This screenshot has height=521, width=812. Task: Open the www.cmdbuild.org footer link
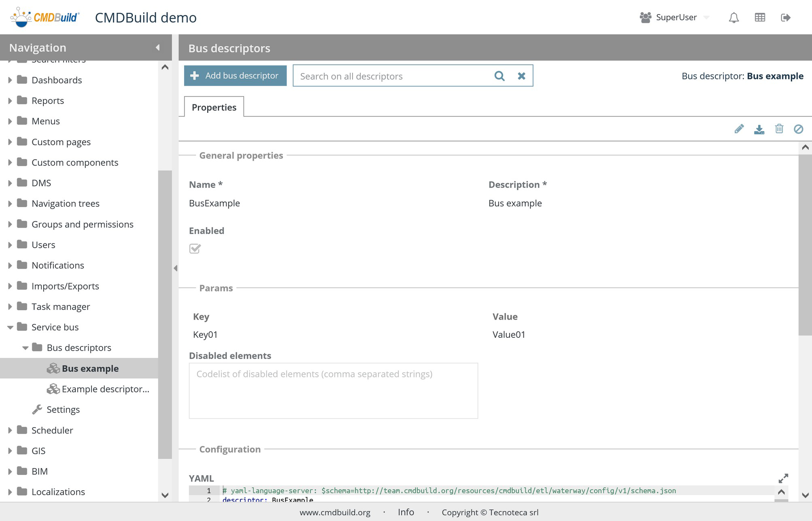335,513
